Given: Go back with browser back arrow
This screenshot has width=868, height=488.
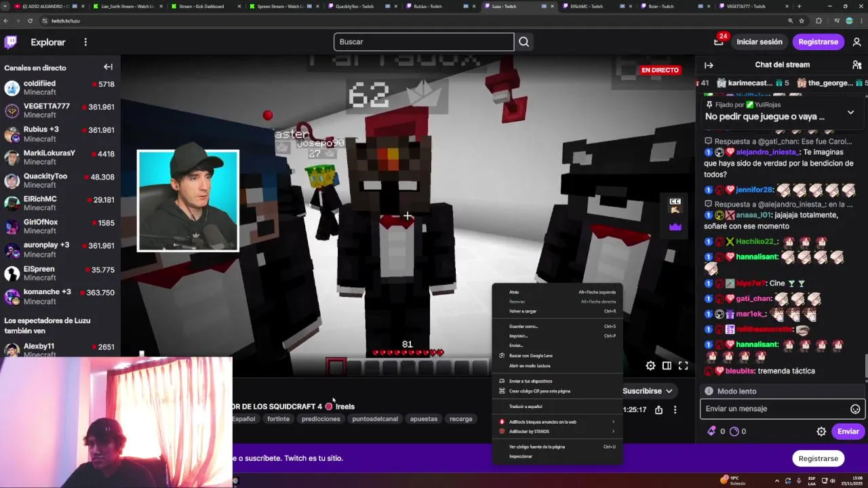Looking at the screenshot, I should tap(6, 21).
